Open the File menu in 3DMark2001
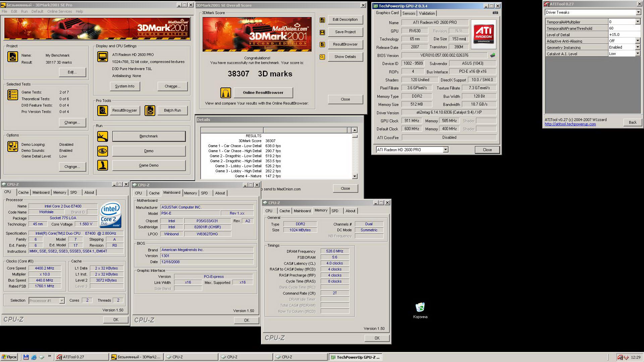The width and height of the screenshot is (644, 362). (x=4, y=11)
